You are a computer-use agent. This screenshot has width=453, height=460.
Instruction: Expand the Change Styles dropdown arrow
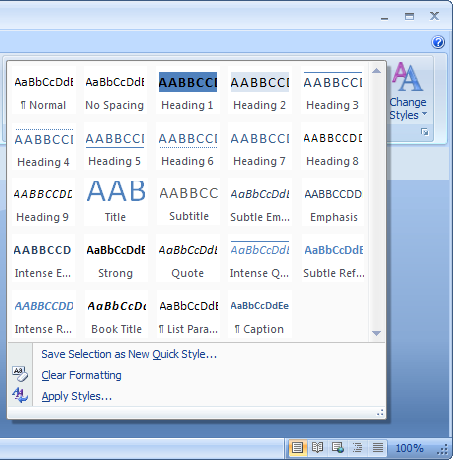point(425,114)
